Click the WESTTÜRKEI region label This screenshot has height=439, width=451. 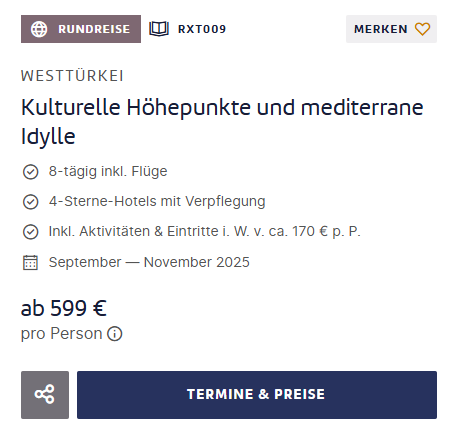[72, 76]
